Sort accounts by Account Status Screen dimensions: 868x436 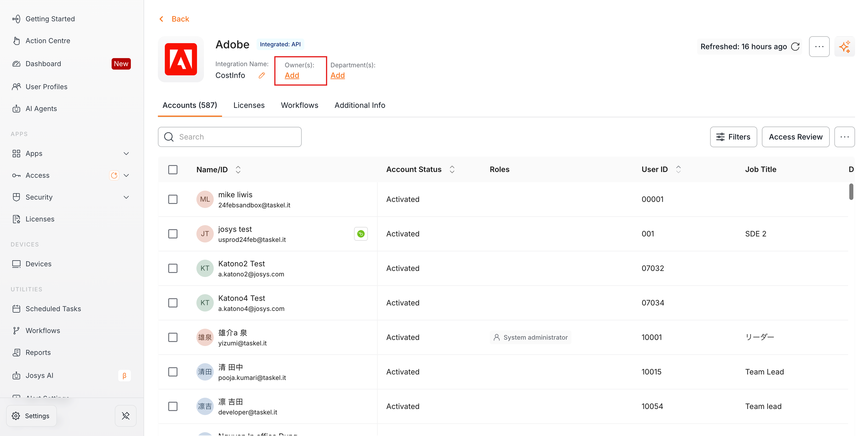tap(452, 169)
